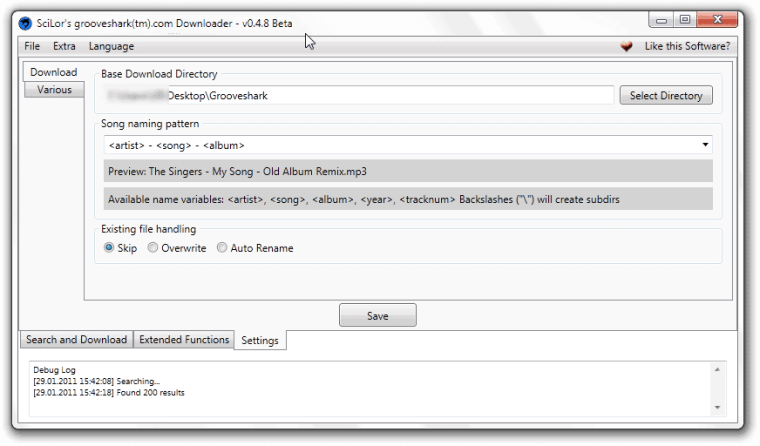Enable Auto Rename for existing files
This screenshot has width=760, height=446.
(x=222, y=248)
